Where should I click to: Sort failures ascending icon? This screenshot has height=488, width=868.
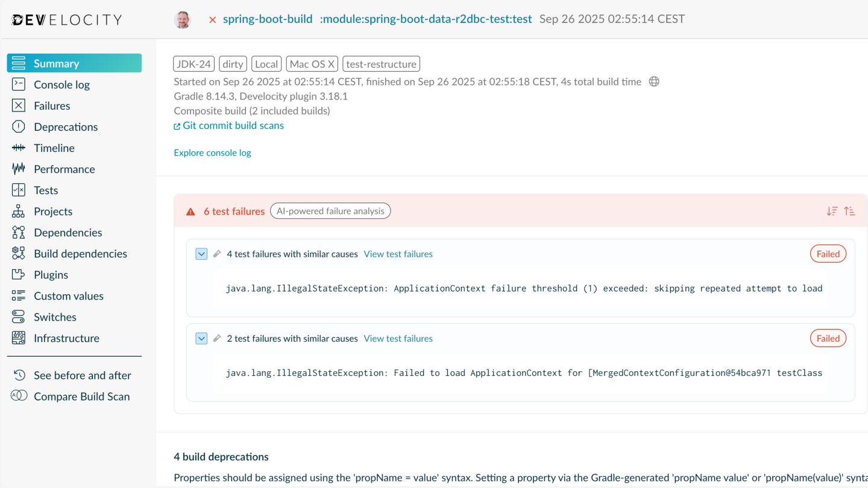(x=849, y=211)
